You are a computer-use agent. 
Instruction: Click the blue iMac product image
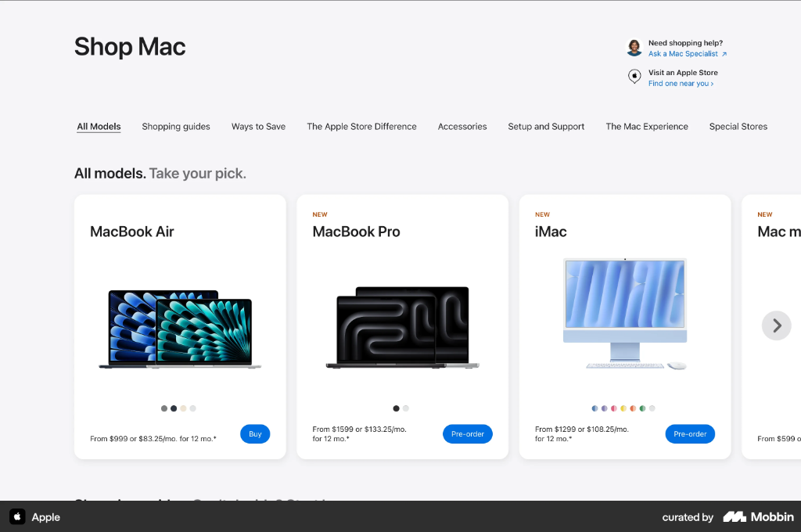click(625, 314)
